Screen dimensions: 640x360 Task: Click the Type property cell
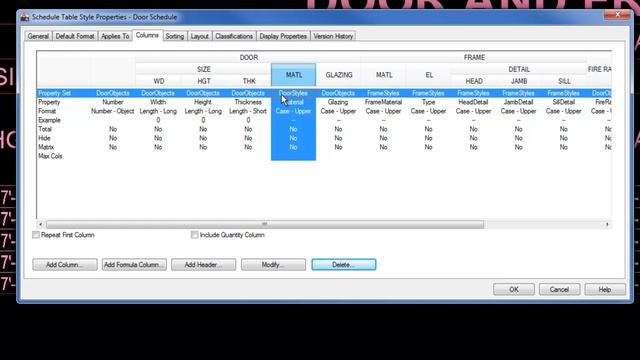point(428,102)
